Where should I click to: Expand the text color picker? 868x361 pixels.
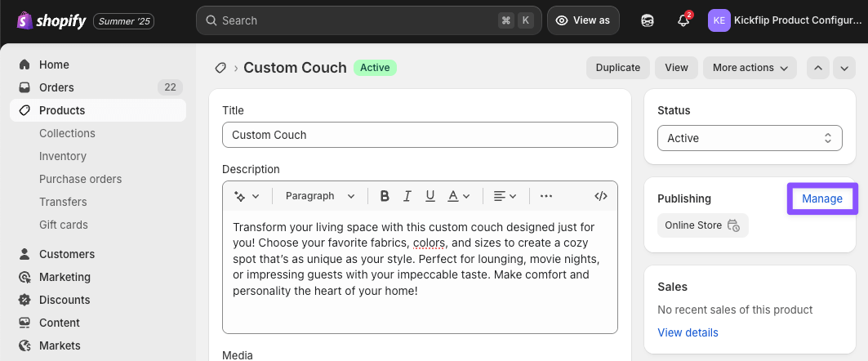click(x=458, y=196)
